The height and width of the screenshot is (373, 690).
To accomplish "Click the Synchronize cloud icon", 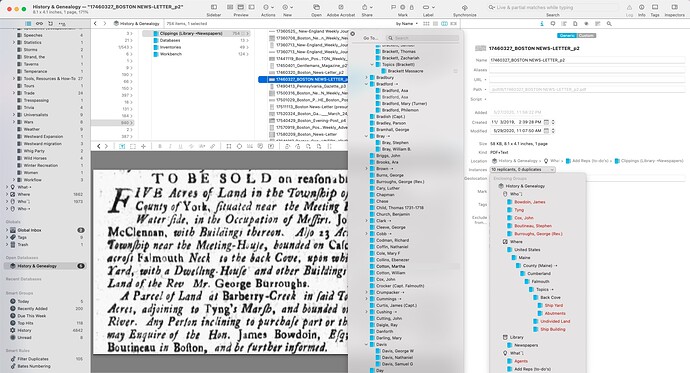I will [x=465, y=7].
